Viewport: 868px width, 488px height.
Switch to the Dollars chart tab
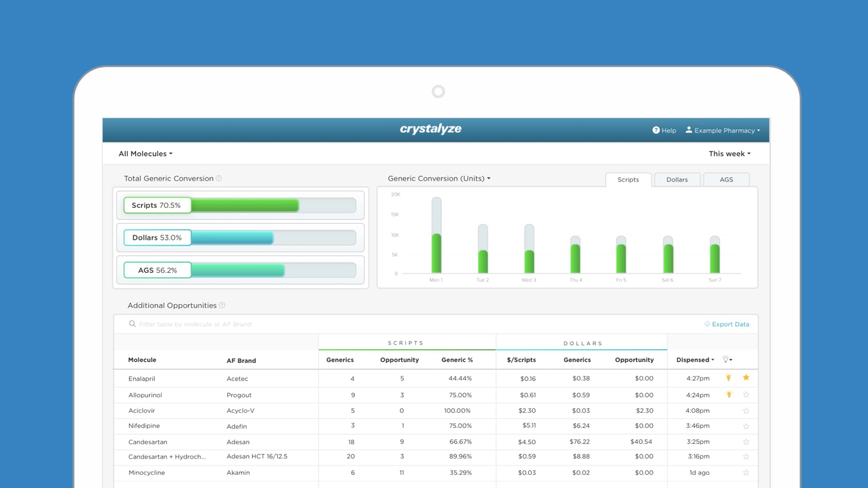pos(677,179)
